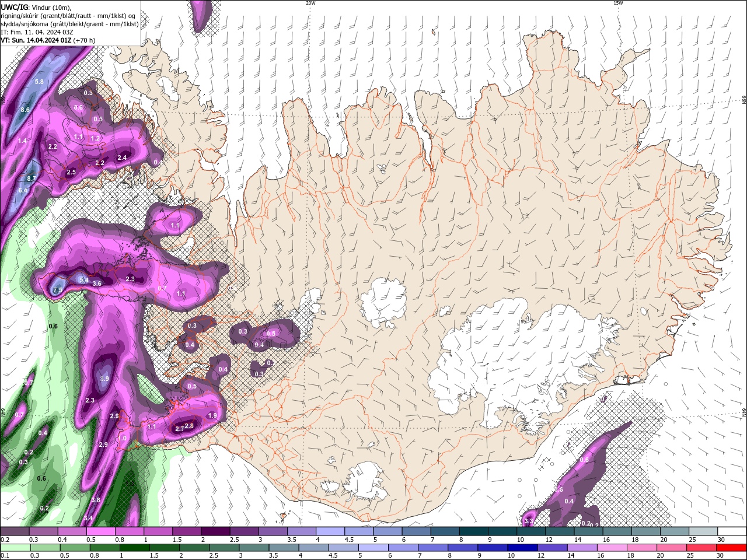Viewport: 747px width, 560px height.
Task: Click the 8.7 value on the blue band
Action: (32, 178)
